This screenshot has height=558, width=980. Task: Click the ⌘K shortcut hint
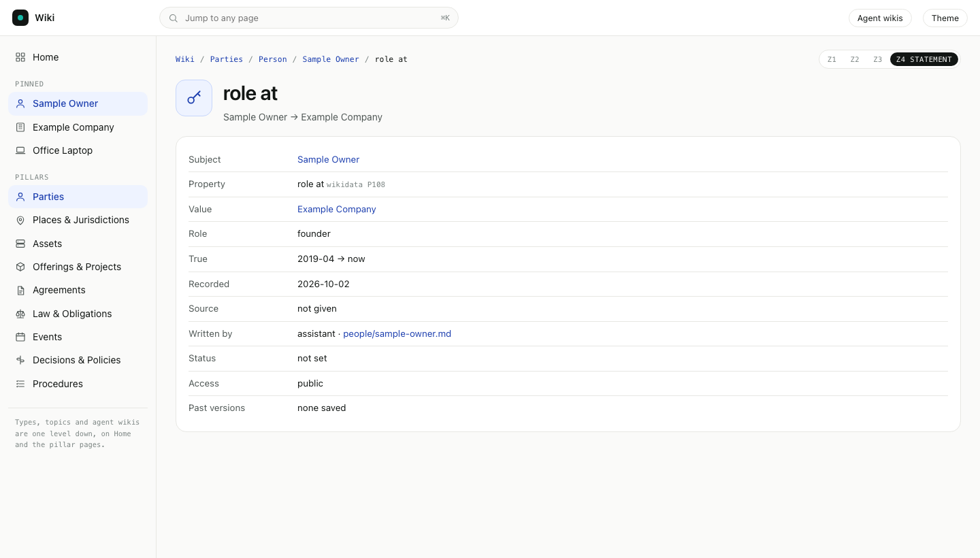tap(445, 18)
